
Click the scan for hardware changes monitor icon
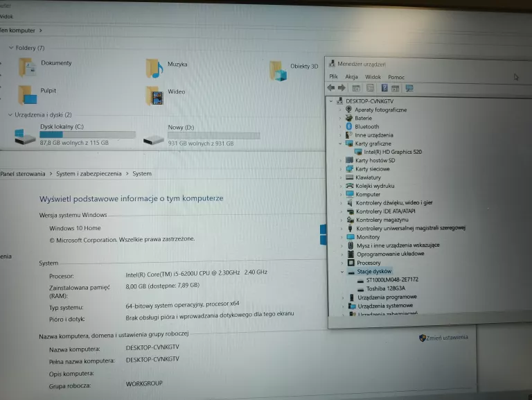409,88
